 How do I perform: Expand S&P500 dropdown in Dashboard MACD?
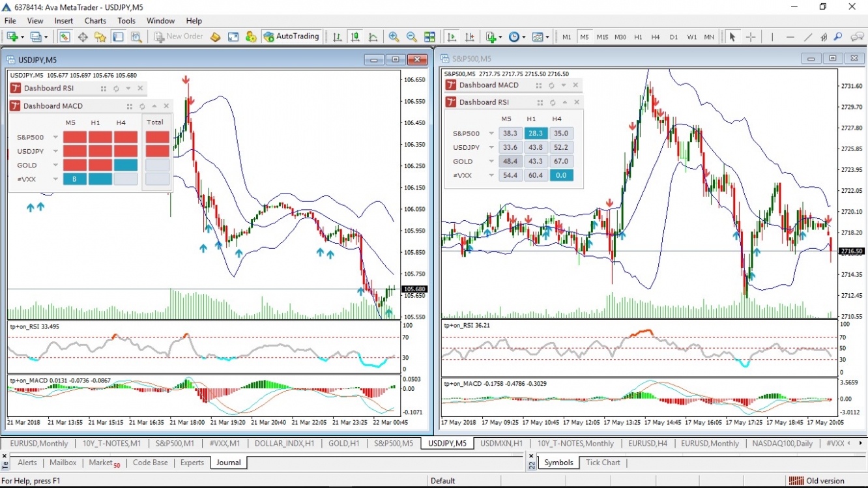coord(55,137)
